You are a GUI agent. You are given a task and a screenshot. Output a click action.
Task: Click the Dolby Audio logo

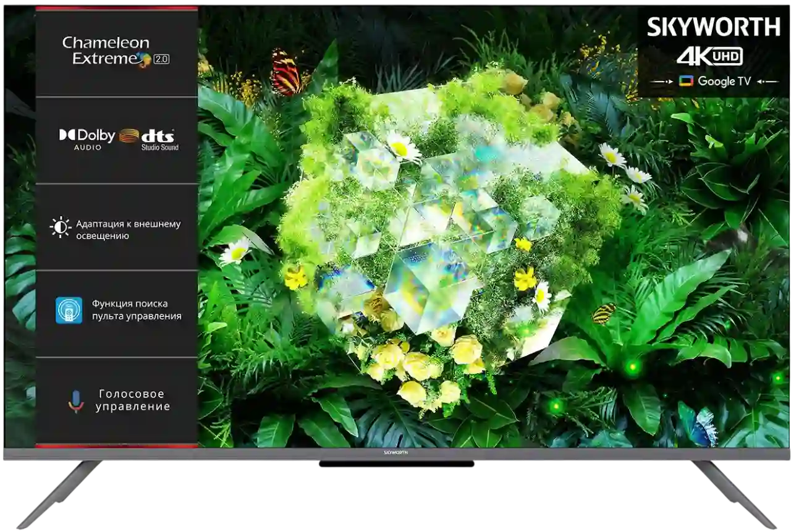87,138
